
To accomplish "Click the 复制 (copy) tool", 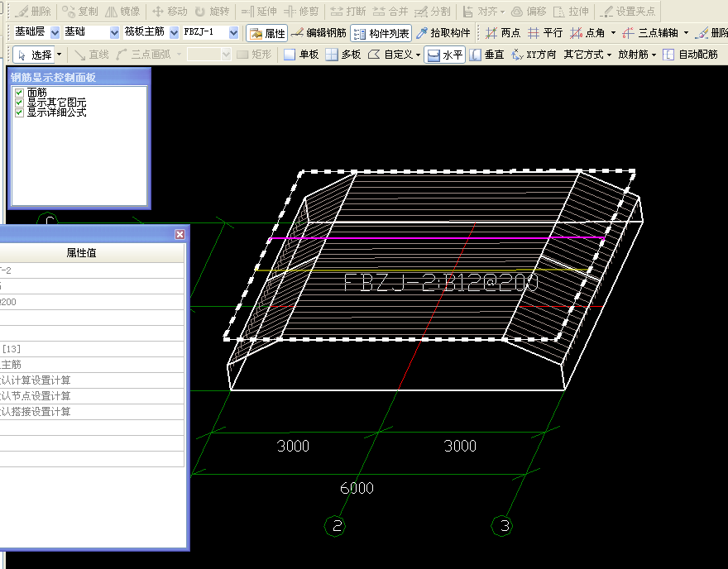I will (80, 11).
